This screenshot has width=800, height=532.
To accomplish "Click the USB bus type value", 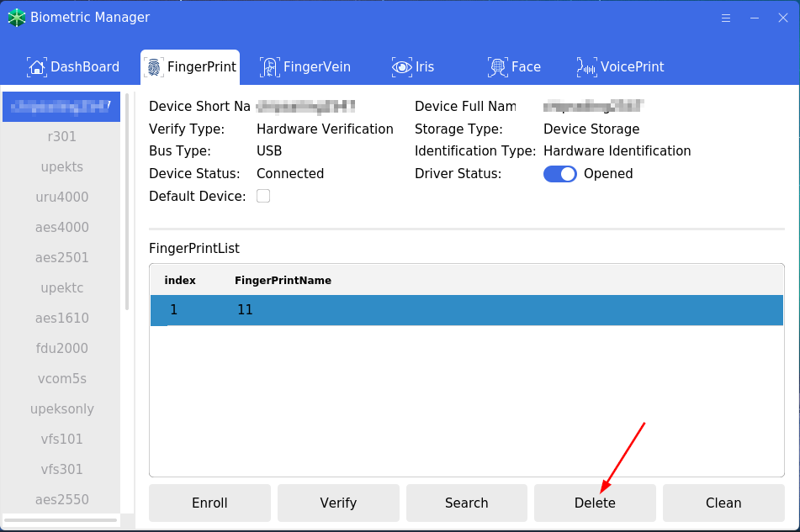I will click(x=269, y=150).
